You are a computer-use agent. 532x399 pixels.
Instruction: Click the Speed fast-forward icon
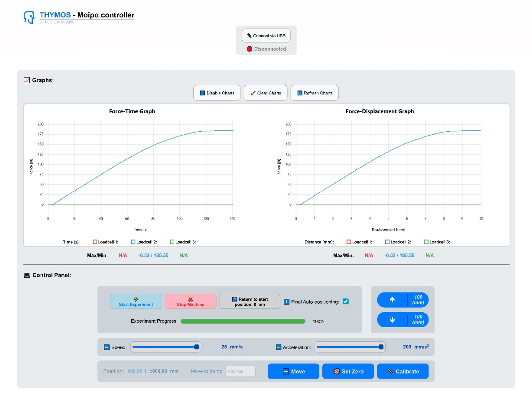(x=106, y=347)
